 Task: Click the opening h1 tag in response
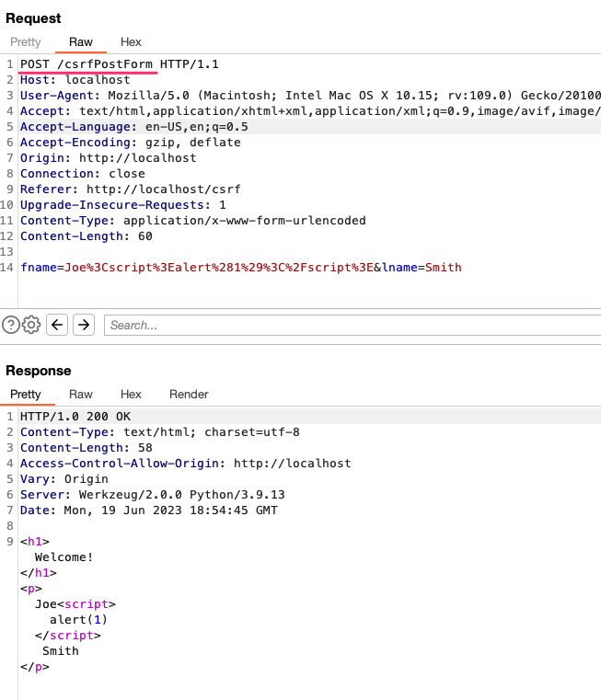click(x=35, y=542)
